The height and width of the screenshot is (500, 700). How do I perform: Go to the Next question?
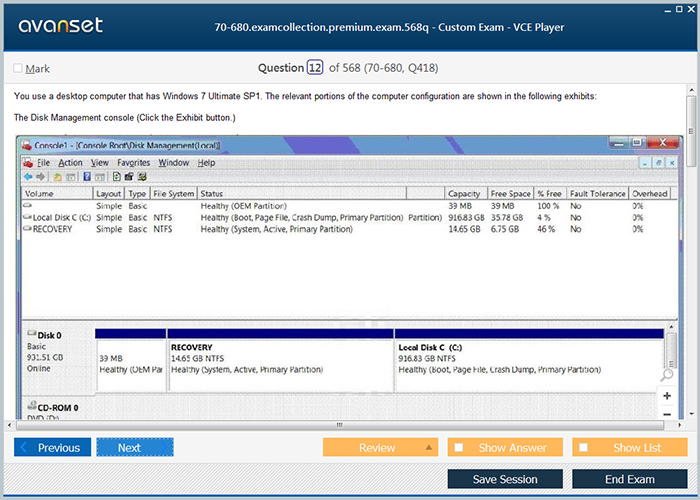[135, 447]
